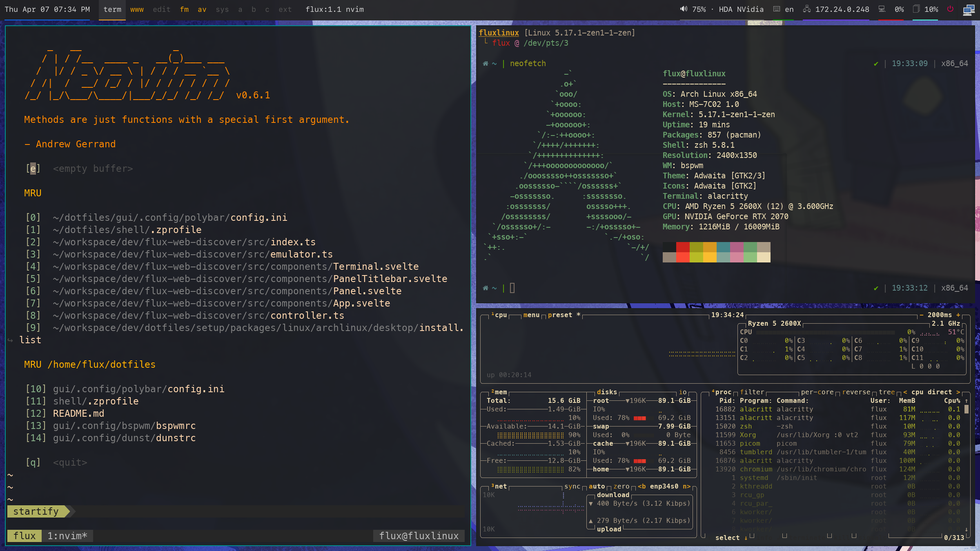Switch to the fm workspace in polybar
Image resolution: width=980 pixels, height=551 pixels.
coord(184,9)
